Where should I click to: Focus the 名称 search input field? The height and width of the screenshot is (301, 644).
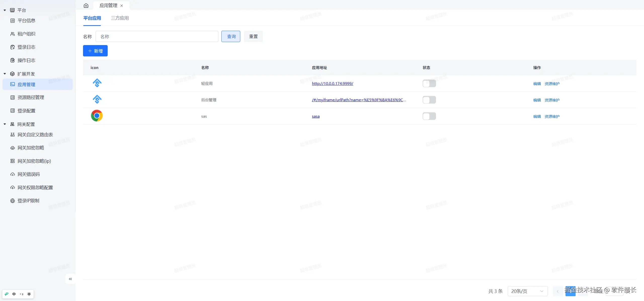(x=157, y=37)
